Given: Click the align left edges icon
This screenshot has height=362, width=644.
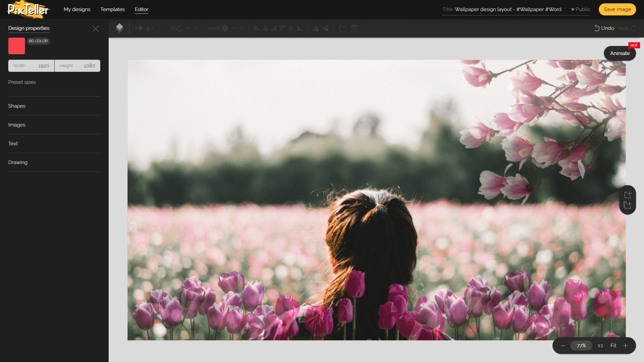Looking at the screenshot, I should tap(257, 28).
